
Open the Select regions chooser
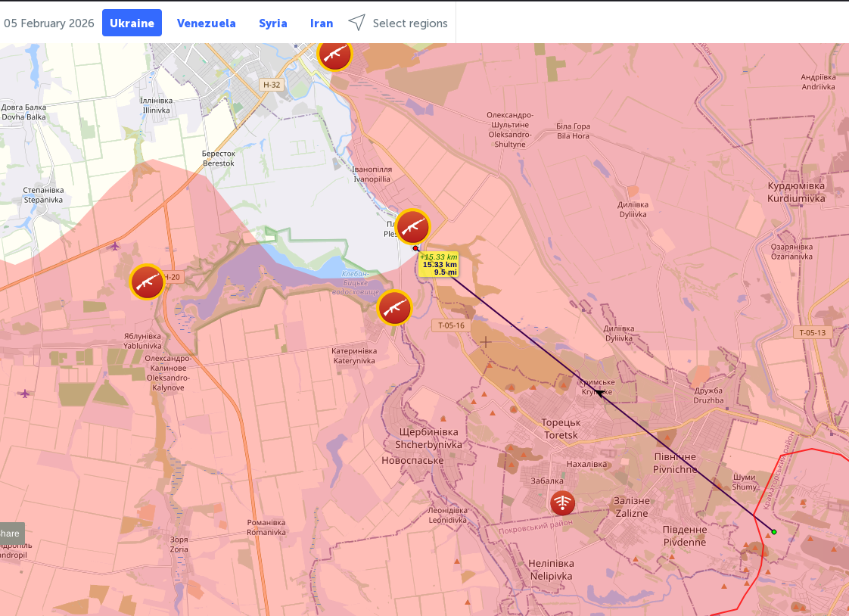pyautogui.click(x=409, y=23)
